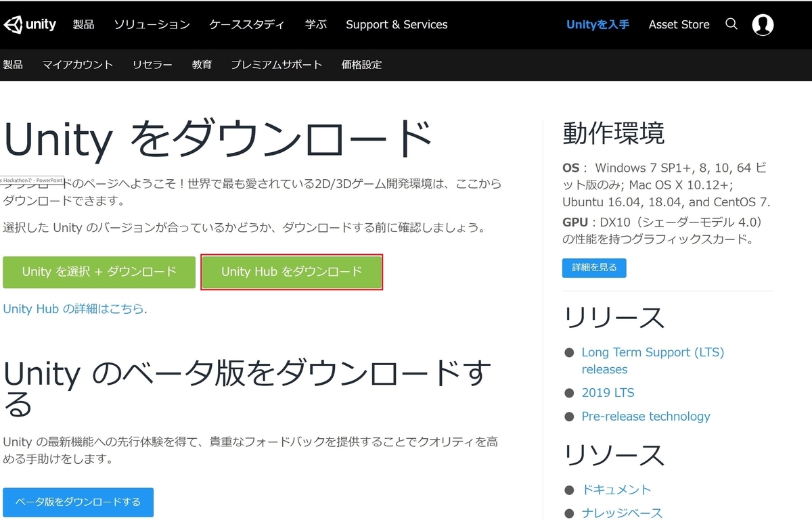This screenshot has height=520, width=812.
Task: Open the ナレッジベース link
Action: tap(622, 513)
